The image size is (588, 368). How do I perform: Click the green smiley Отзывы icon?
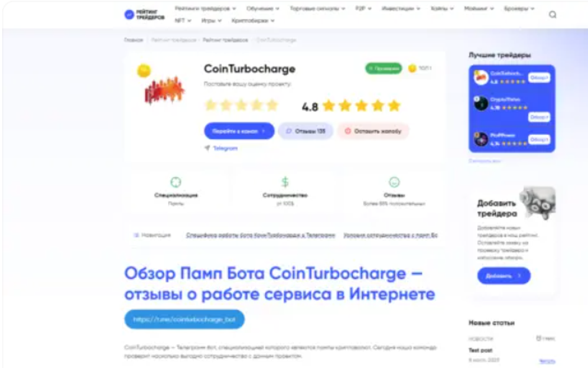point(394,182)
